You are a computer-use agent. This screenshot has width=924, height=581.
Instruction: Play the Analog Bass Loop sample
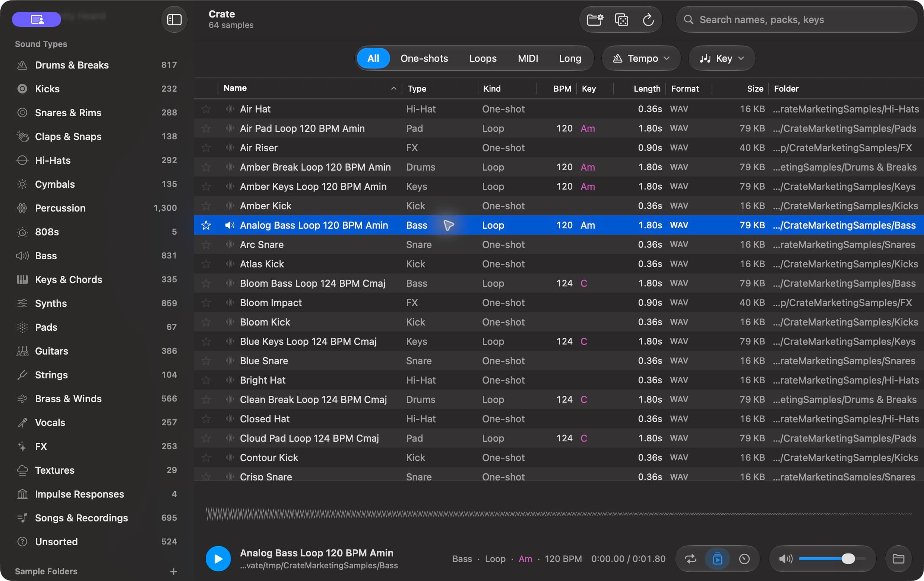[218, 558]
